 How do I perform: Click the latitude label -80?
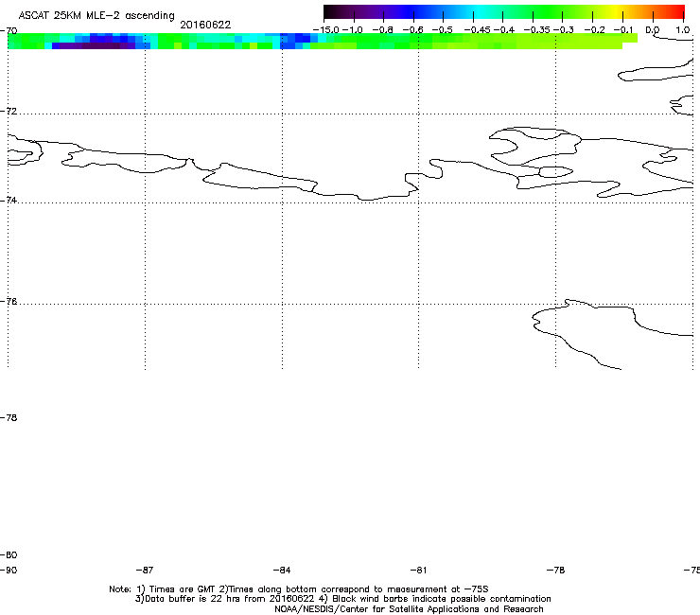(x=9, y=554)
